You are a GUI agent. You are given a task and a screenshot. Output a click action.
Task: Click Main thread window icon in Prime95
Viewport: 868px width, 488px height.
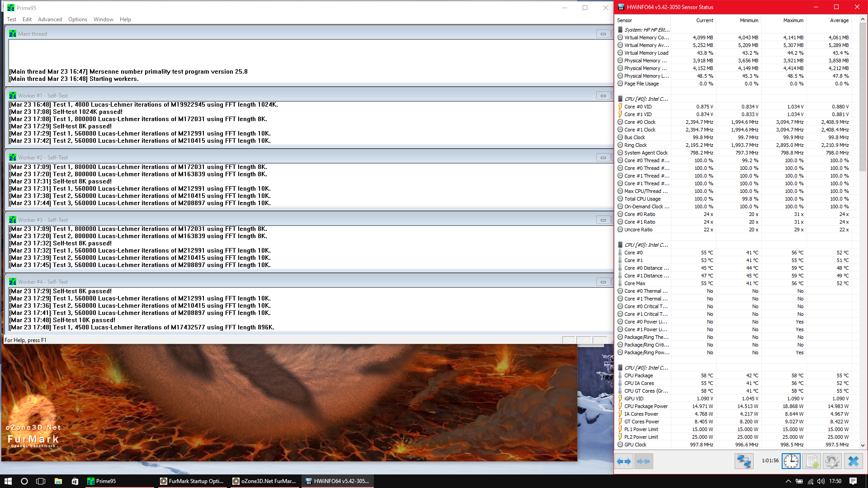coord(13,34)
